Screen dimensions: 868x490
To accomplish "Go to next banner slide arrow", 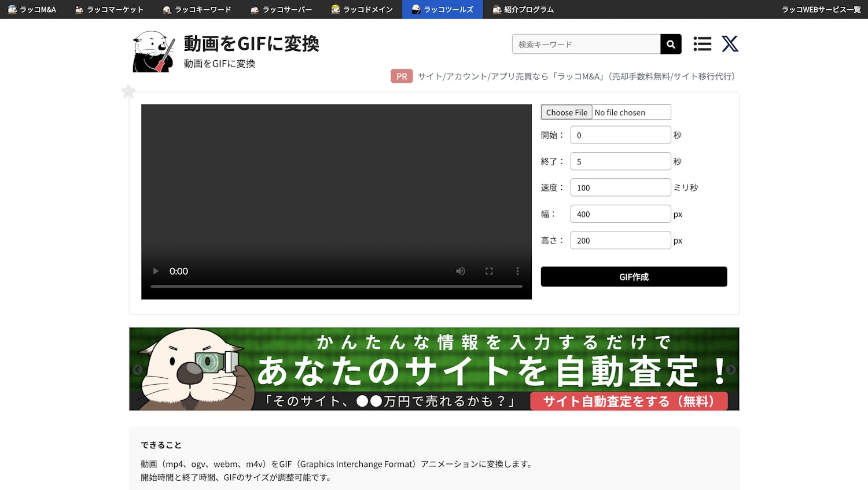I will [x=731, y=370].
